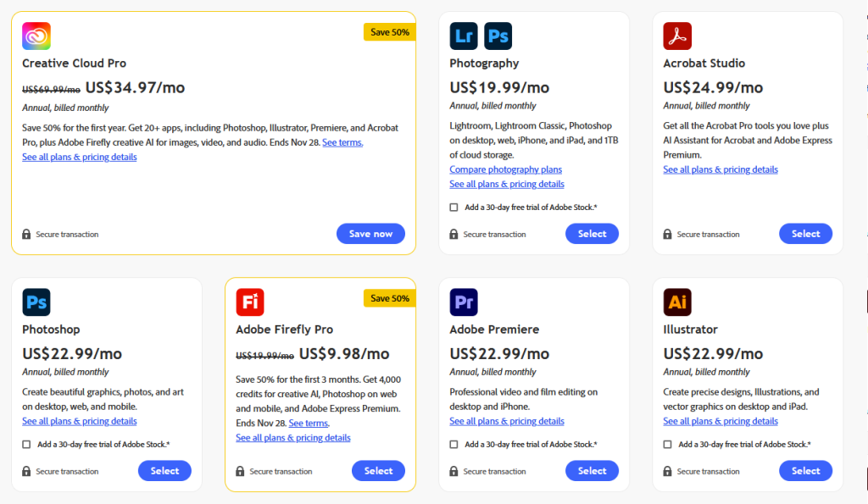Click Secure transaction text in the Illustrator card
The height and width of the screenshot is (504, 868).
(708, 471)
